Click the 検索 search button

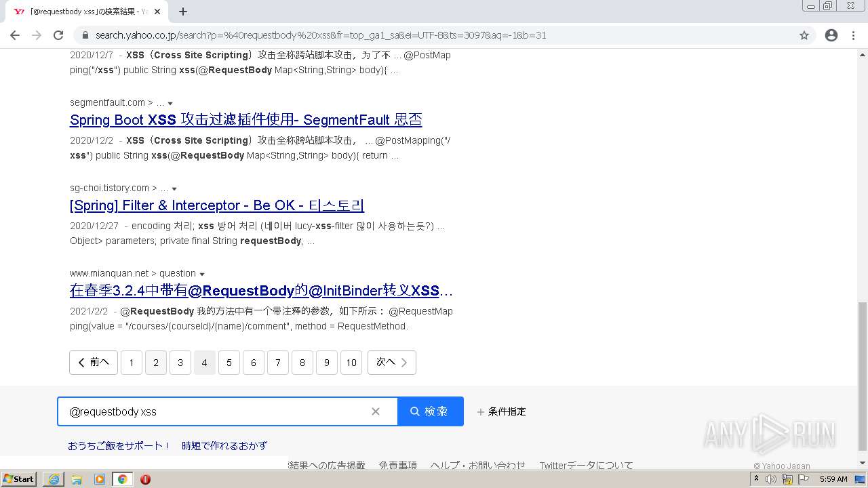(x=430, y=411)
